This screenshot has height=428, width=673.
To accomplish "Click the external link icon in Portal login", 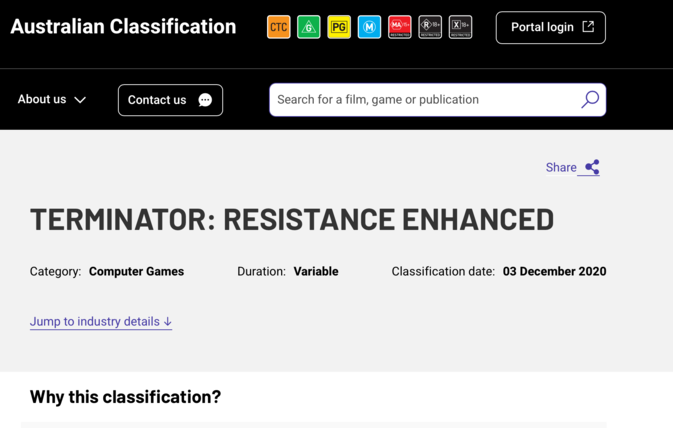I will (x=588, y=27).
